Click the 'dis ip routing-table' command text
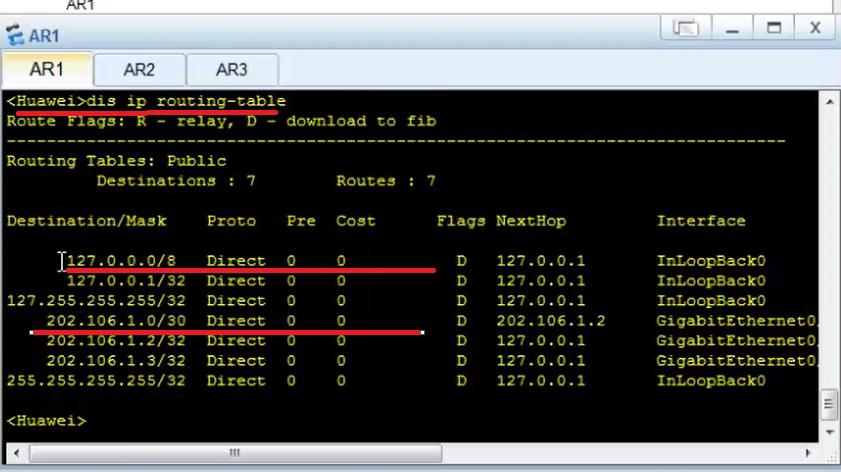 pos(187,101)
